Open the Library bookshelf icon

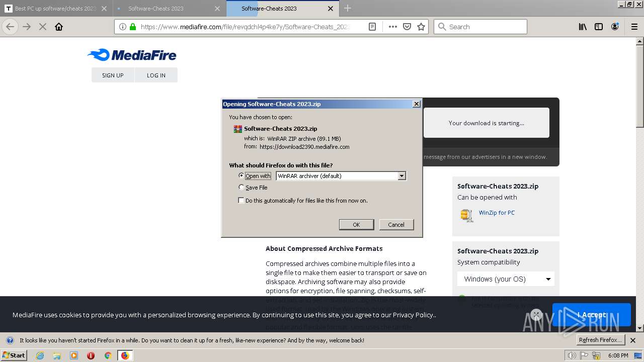coord(583,27)
